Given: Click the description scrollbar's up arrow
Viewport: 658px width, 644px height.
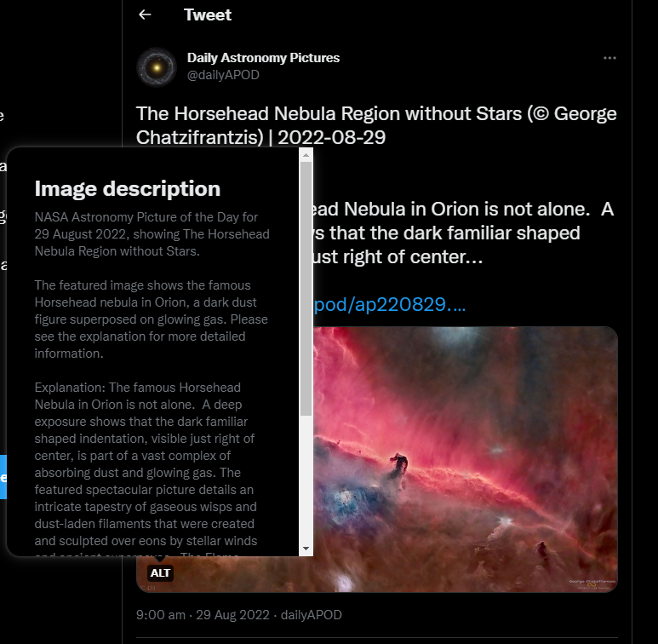Looking at the screenshot, I should [x=306, y=155].
